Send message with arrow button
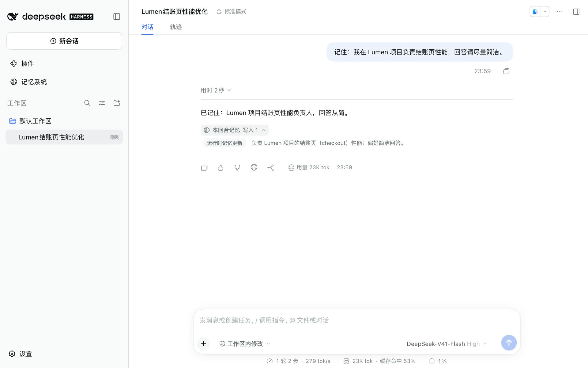 [509, 343]
